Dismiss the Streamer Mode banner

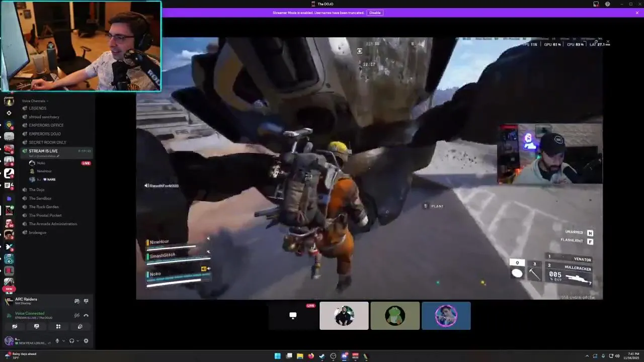(x=637, y=13)
